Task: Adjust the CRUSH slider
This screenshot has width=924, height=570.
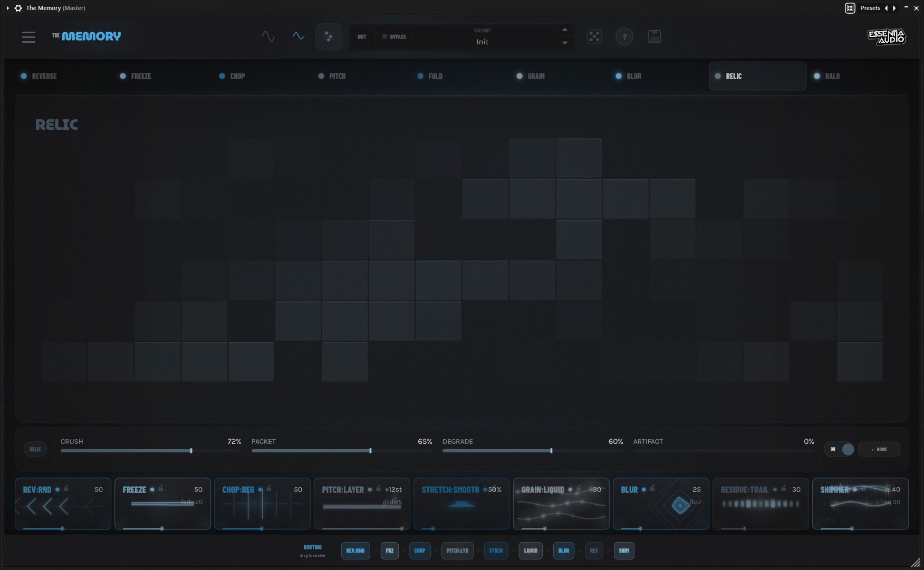Action: 191,451
